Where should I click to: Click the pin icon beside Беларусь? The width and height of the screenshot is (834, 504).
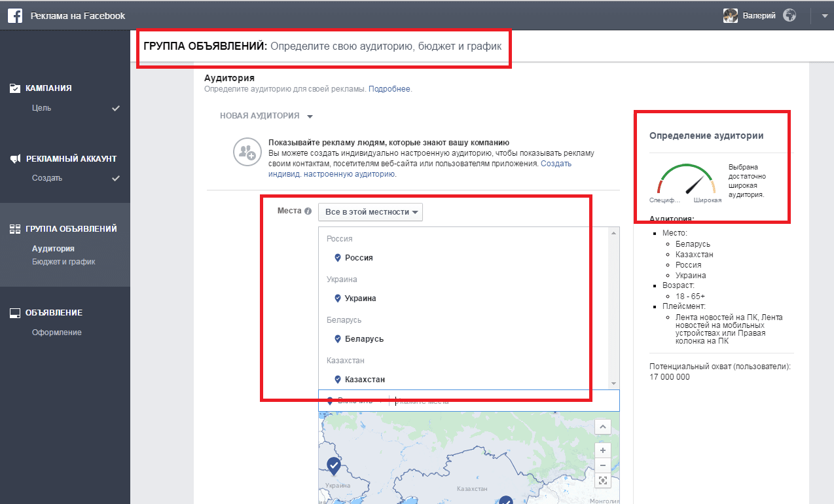coord(338,338)
